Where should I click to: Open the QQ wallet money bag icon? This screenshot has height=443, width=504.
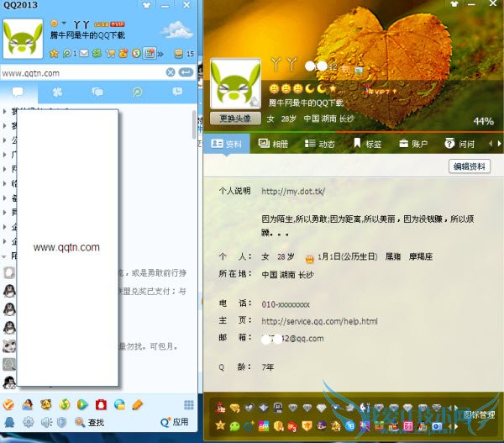click(123, 54)
